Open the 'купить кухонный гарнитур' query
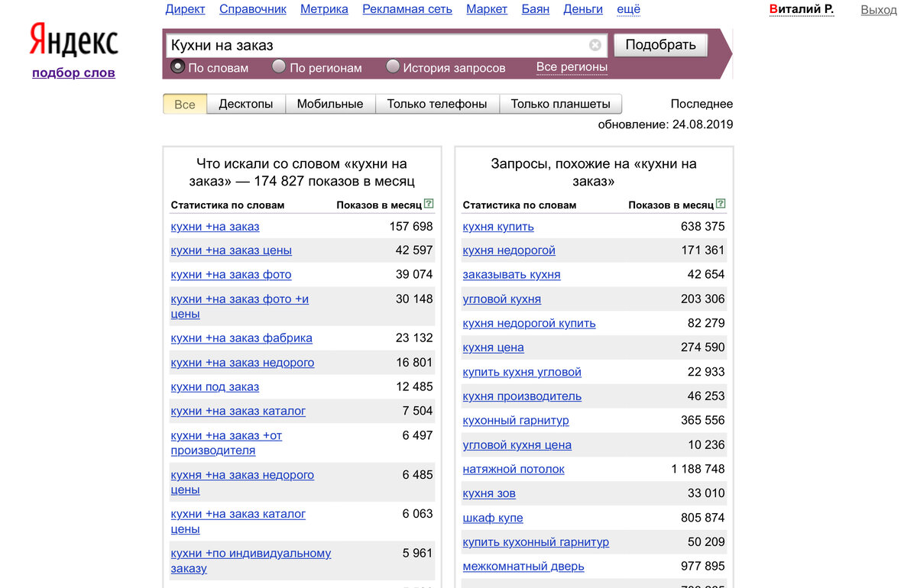The height and width of the screenshot is (588, 917). point(536,542)
